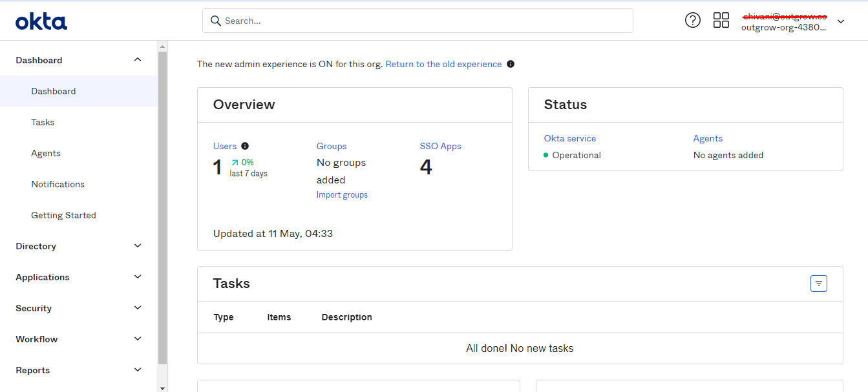The image size is (868, 392).
Task: Expand the Applications section
Action: (x=79, y=277)
